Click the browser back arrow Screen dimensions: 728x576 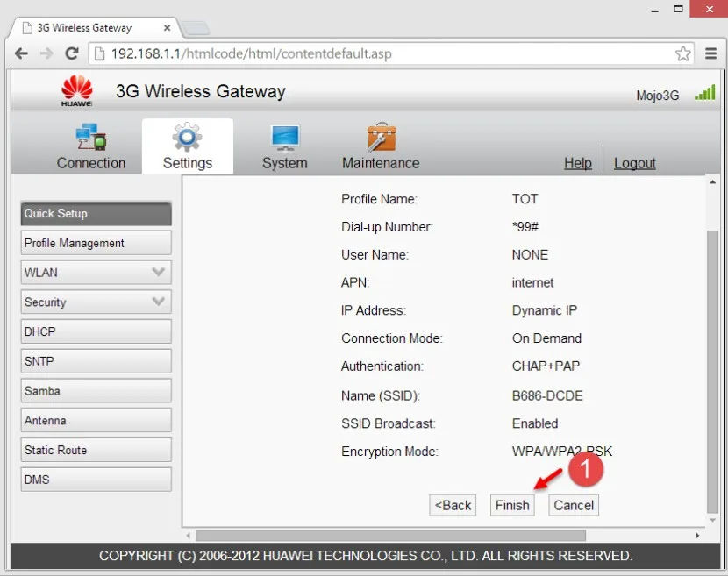coord(21,53)
